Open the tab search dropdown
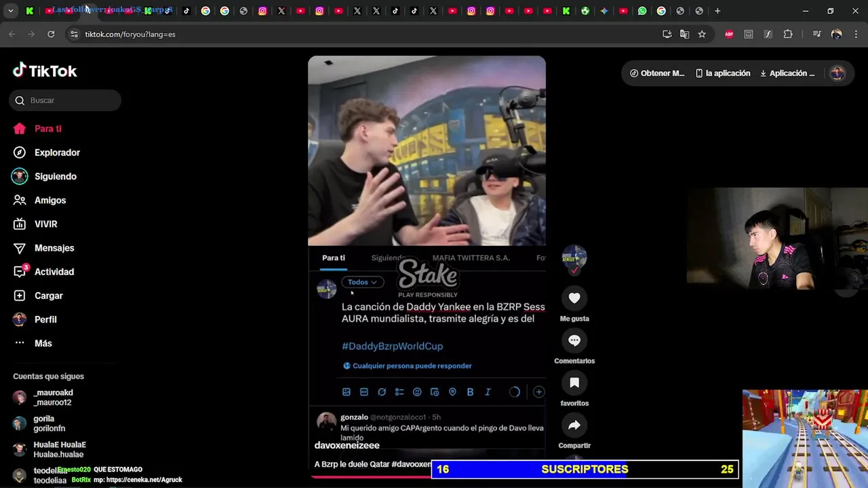Image resolution: width=868 pixels, height=488 pixels. (10, 11)
